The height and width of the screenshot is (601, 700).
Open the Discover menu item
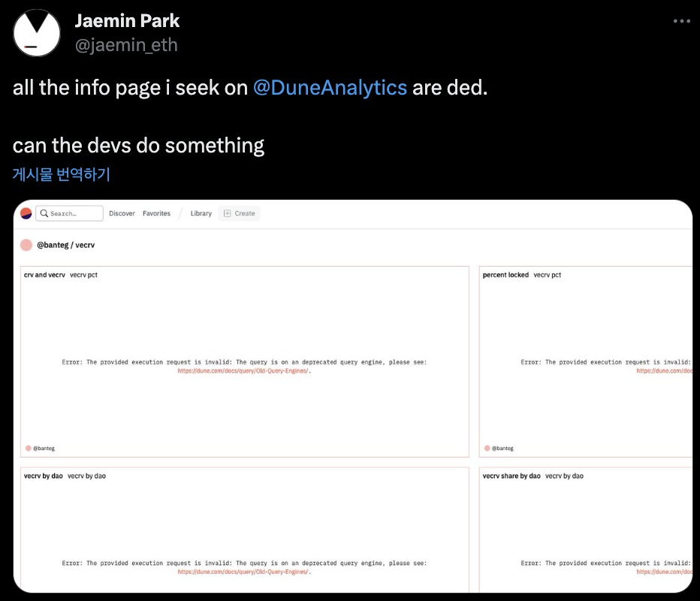click(x=122, y=213)
